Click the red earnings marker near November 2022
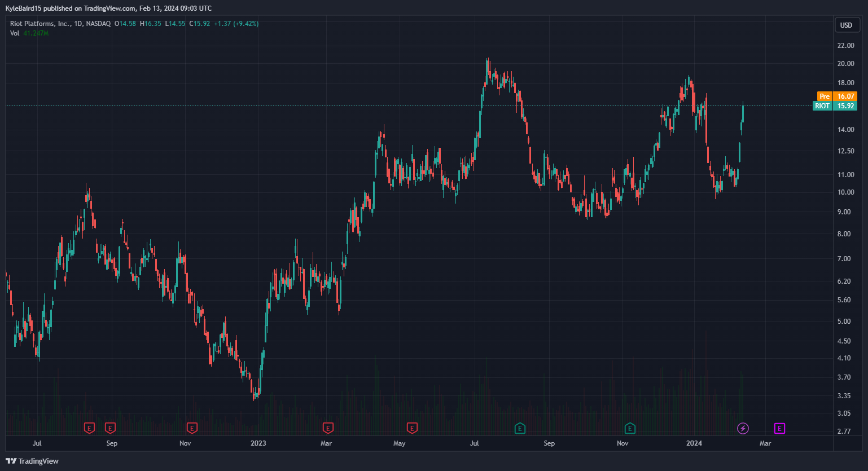Viewport: 868px width, 471px height. [x=192, y=429]
